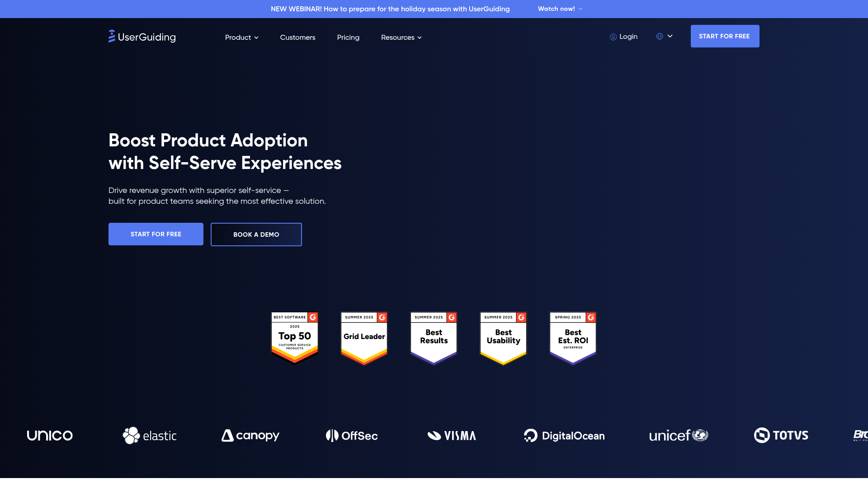Click the UserGuiding logo
This screenshot has height=488, width=868.
(x=142, y=37)
